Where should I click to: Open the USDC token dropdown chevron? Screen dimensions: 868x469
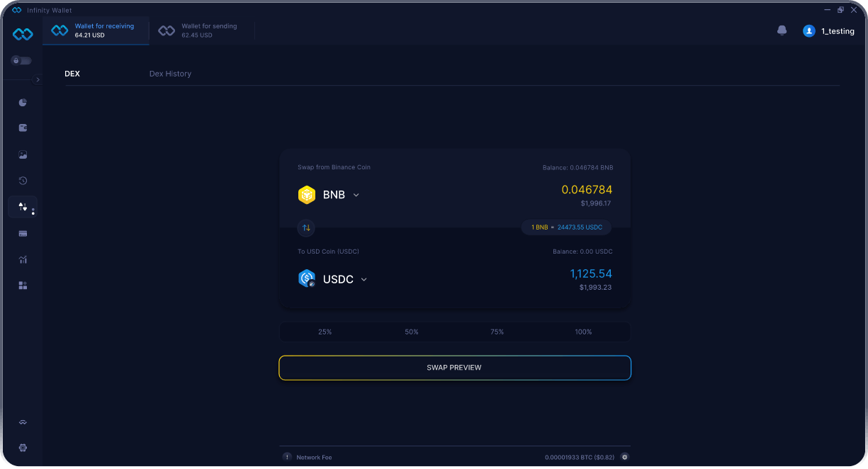pyautogui.click(x=364, y=279)
